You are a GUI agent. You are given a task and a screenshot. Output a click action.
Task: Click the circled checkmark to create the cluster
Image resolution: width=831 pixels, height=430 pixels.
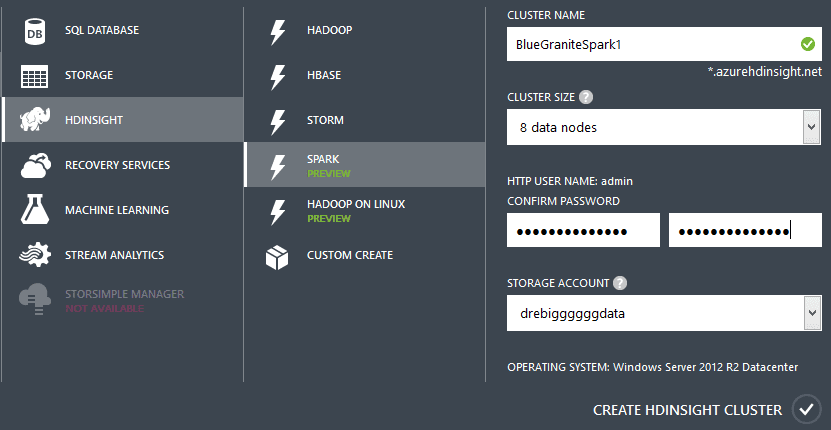pyautogui.click(x=806, y=409)
